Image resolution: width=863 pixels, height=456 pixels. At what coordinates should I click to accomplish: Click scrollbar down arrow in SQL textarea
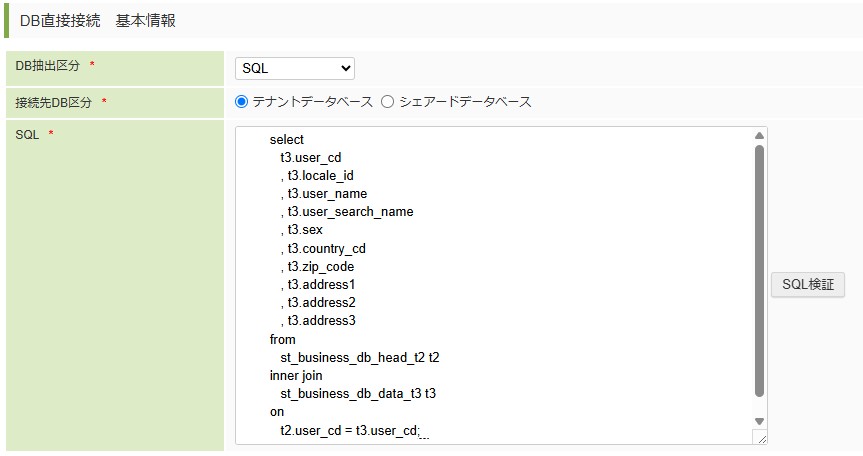click(x=760, y=421)
